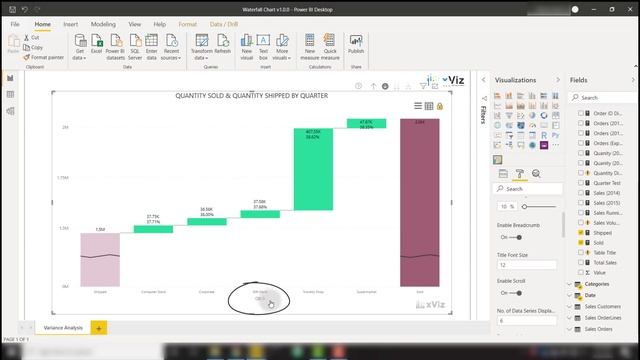This screenshot has height=360, width=640.
Task: Click the chart's table grid icon
Action: pos(429,106)
